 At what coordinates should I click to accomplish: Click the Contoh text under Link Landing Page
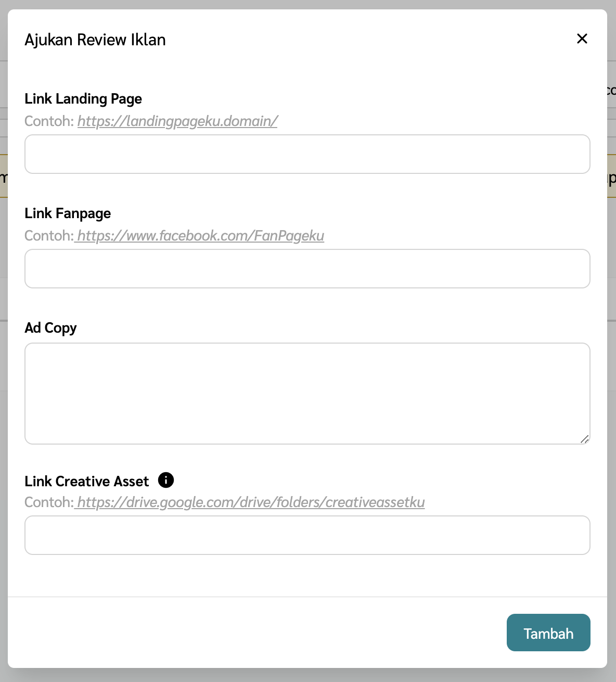[49, 121]
